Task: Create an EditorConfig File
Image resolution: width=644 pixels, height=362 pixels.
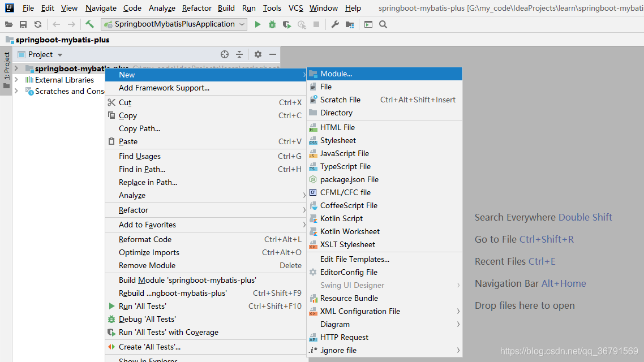Action: (x=384, y=273)
